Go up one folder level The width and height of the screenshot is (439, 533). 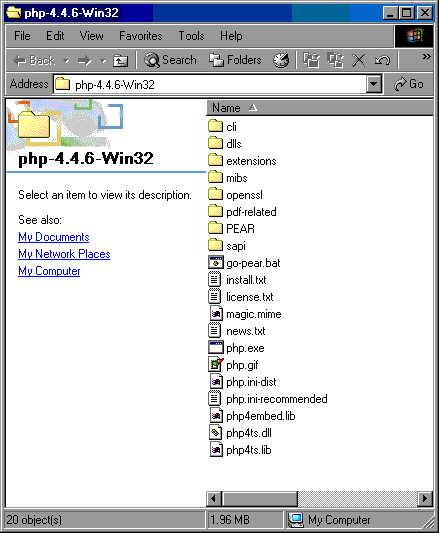point(120,61)
